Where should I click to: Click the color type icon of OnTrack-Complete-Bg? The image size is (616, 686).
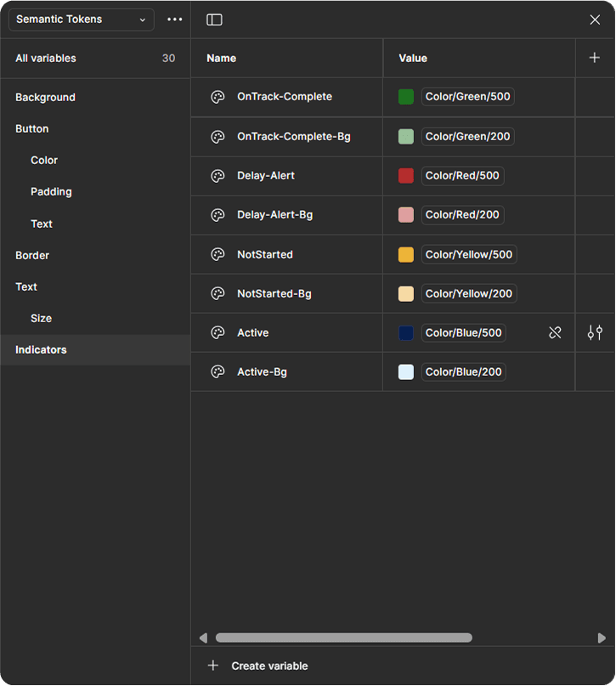point(218,137)
